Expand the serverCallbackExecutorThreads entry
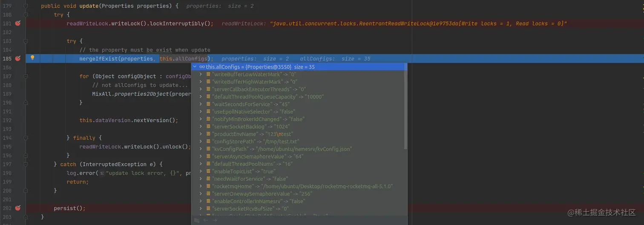The height and width of the screenshot is (225, 644). 201,89
